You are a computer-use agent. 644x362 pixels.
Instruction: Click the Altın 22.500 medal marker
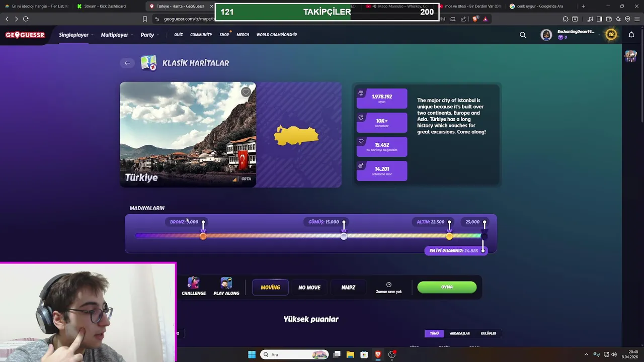[x=449, y=236]
